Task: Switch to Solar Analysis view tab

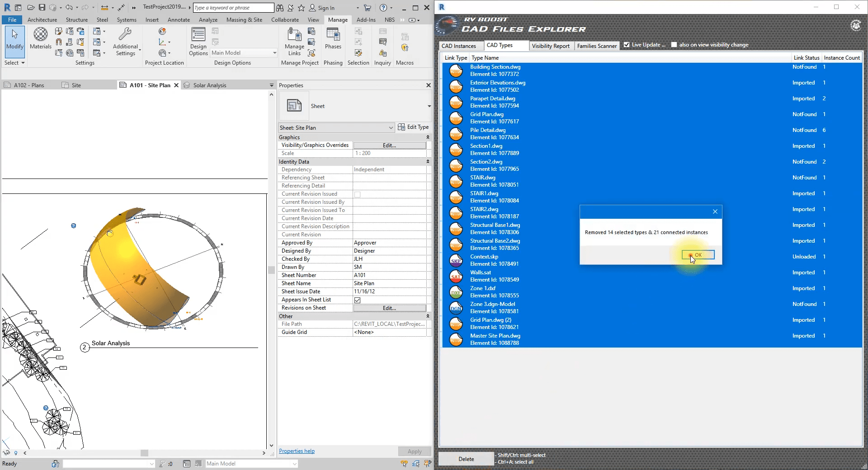Action: click(209, 85)
